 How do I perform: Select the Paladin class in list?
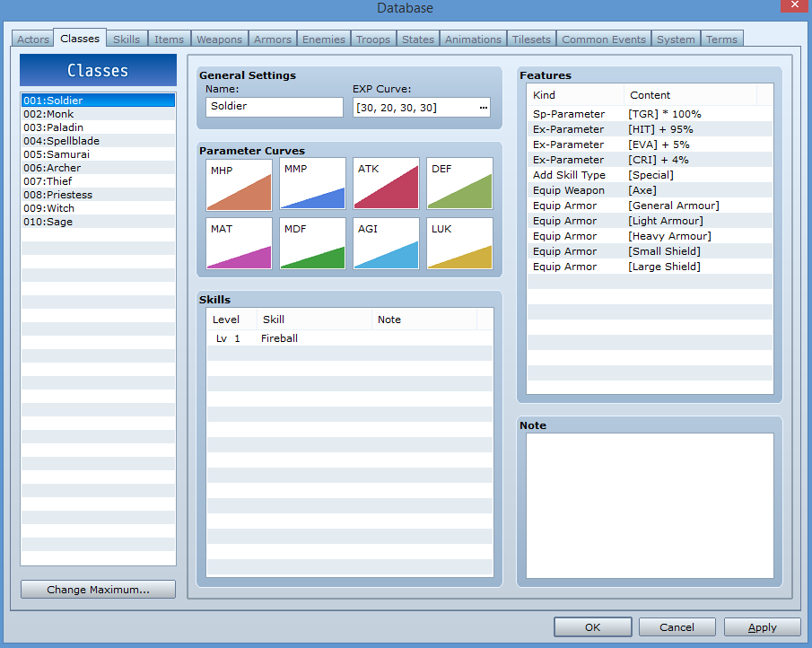coord(98,127)
